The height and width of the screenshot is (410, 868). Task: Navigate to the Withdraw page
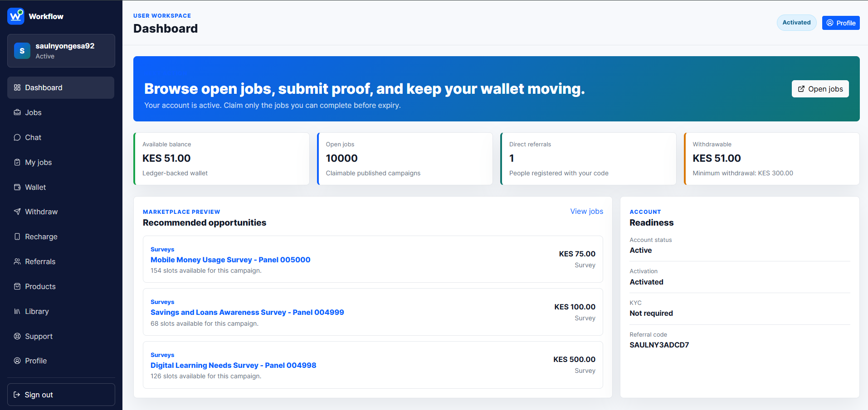(x=61, y=212)
